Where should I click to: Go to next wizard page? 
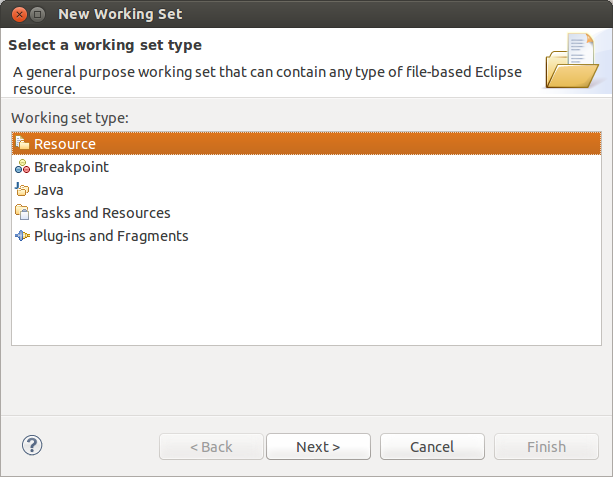pos(318,447)
